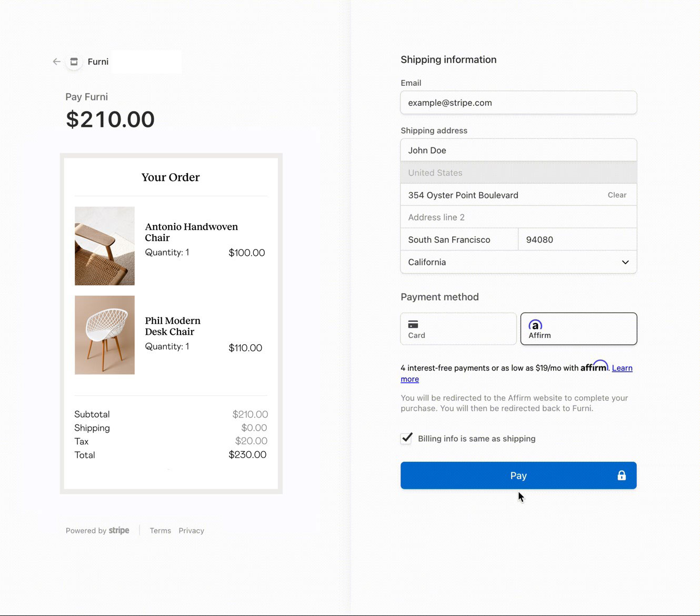Screen dimensions: 700x616
Task: Open the Affirm Learn more link
Action: coord(622,368)
